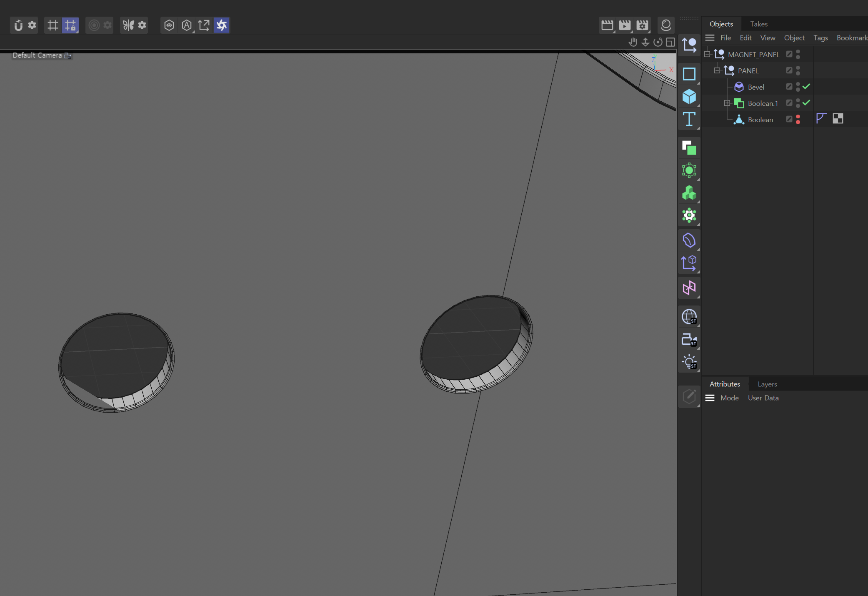
Task: Toggle the green checkmark on Bevel
Action: coord(806,87)
